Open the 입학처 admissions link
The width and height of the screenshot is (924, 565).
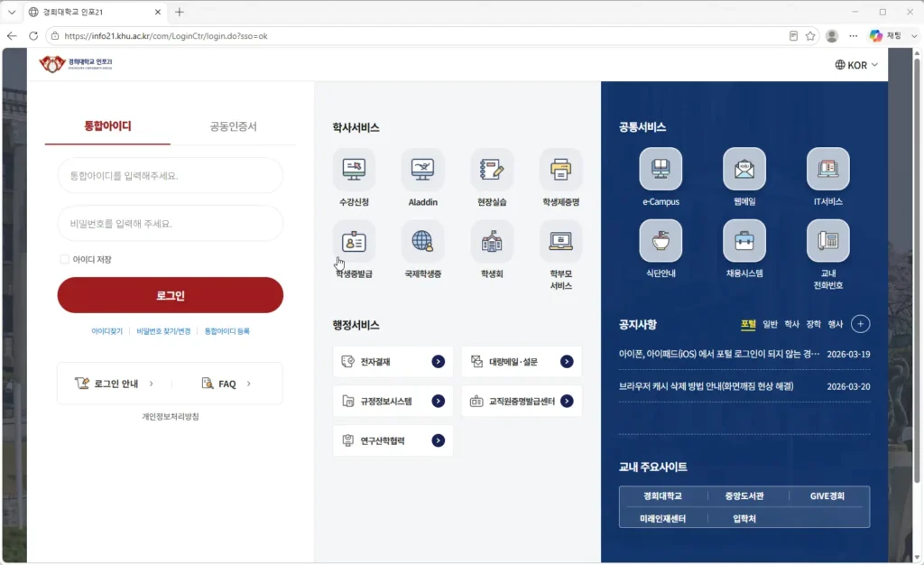pos(744,518)
